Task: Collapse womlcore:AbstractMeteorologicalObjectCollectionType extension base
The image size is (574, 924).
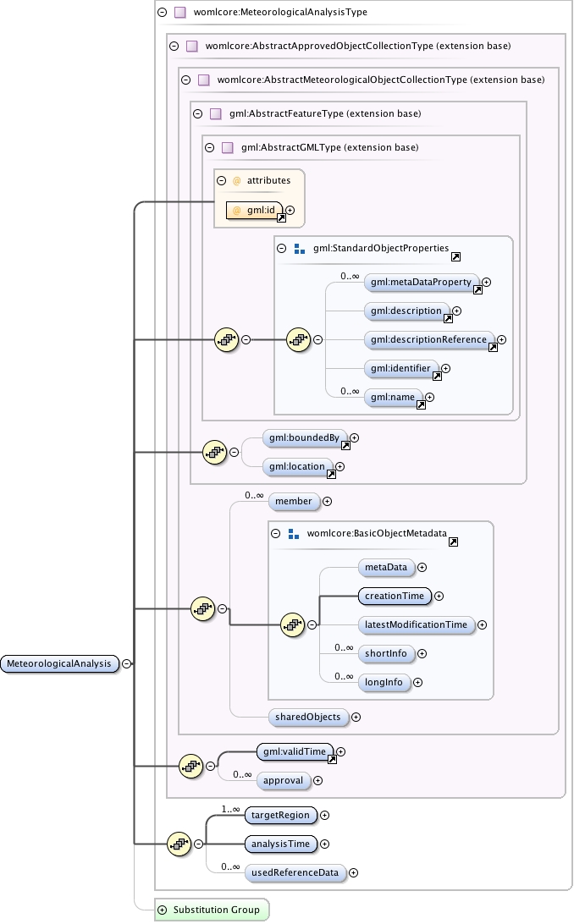Action: [185, 80]
